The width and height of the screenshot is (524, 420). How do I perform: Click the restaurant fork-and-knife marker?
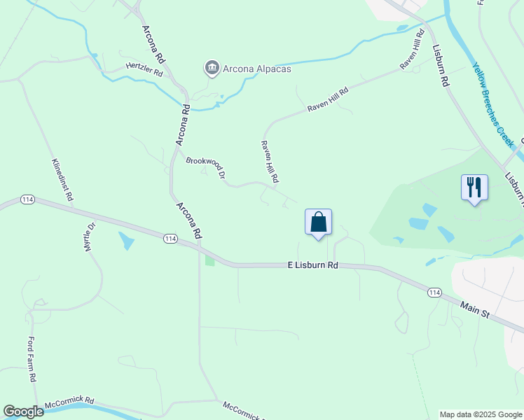[474, 189]
